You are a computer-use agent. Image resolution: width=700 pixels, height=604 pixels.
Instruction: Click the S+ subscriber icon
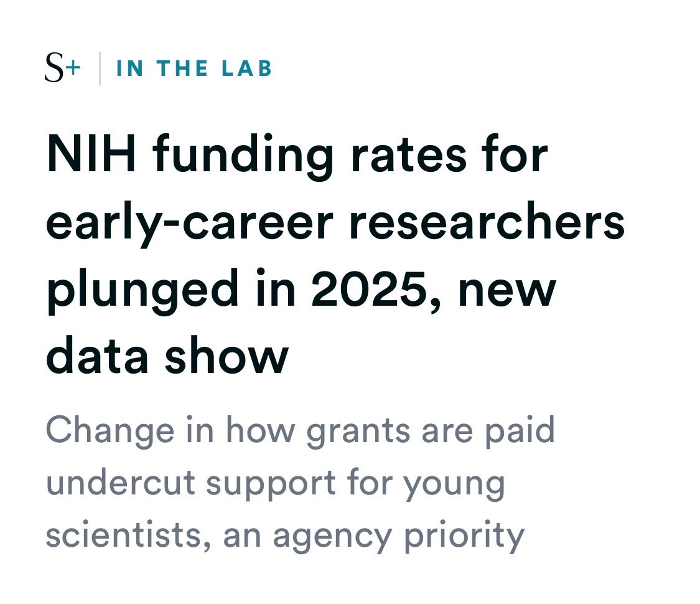pyautogui.click(x=62, y=68)
